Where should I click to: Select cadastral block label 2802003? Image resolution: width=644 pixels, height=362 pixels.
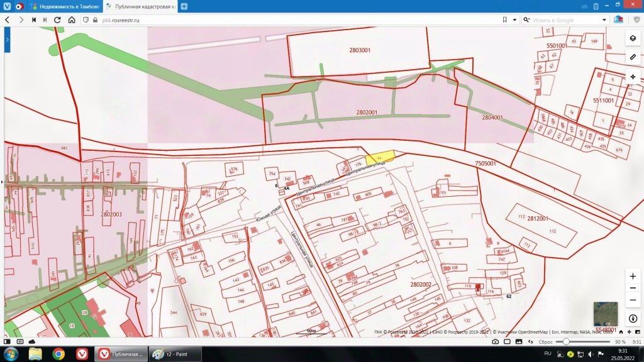point(111,214)
